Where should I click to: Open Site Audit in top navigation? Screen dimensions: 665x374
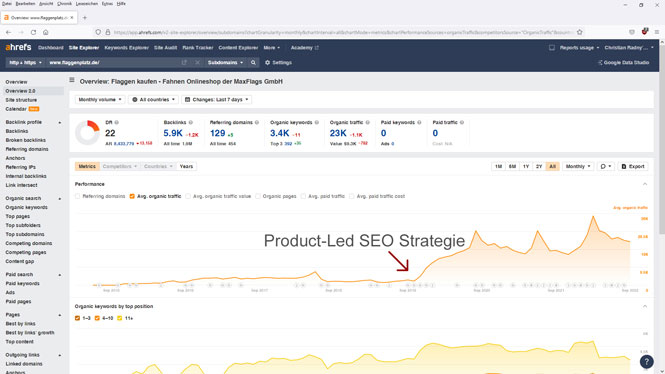(x=165, y=47)
